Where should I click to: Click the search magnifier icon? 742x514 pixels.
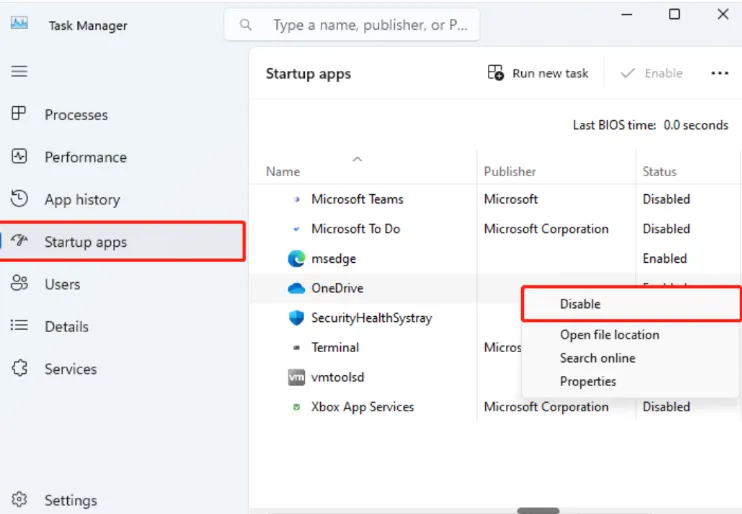click(x=246, y=24)
